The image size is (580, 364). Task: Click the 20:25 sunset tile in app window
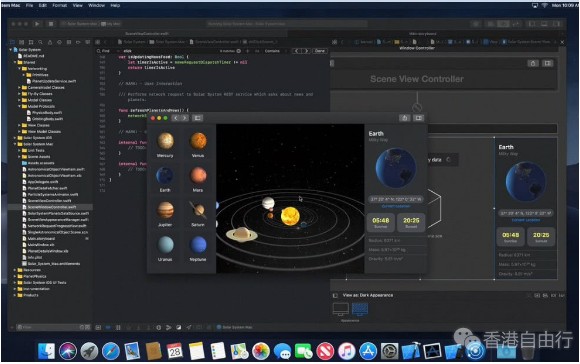point(411,222)
